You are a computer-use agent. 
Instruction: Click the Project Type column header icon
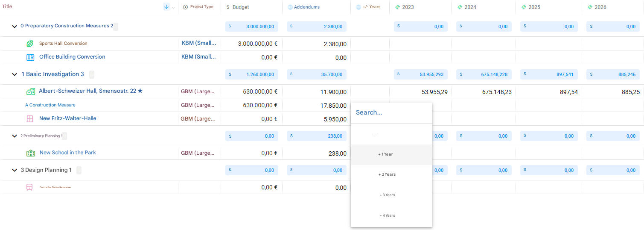click(185, 7)
